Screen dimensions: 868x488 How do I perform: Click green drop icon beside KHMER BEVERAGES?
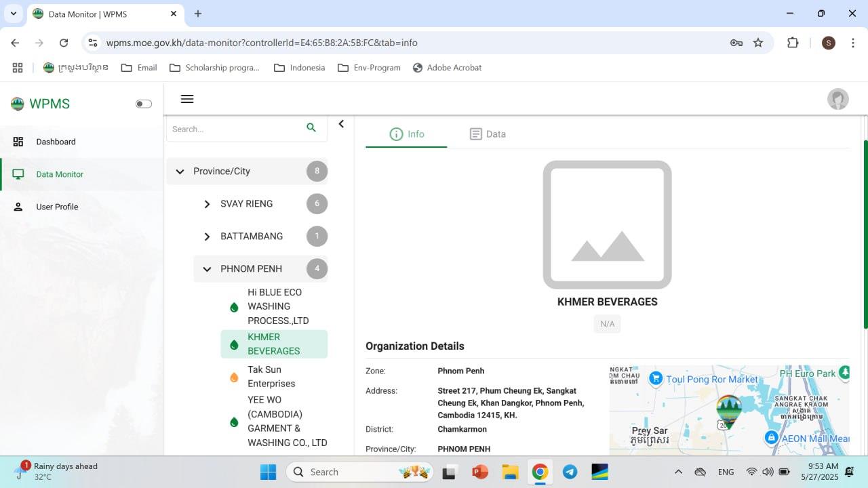click(x=234, y=345)
